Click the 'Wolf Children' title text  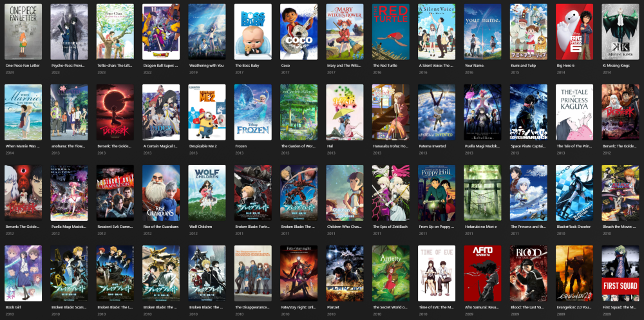(201, 227)
